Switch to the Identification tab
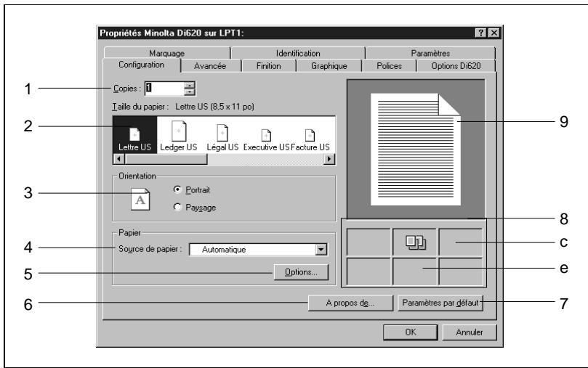 (x=298, y=53)
